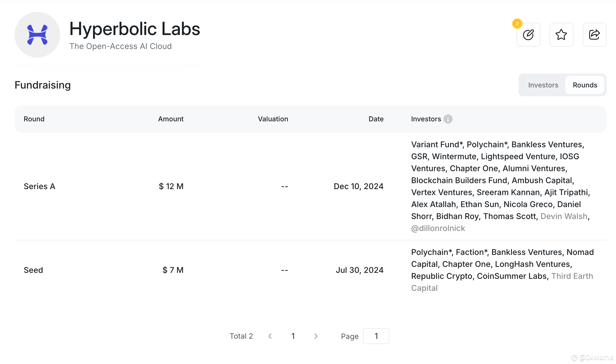Click the edit pencil icon
Image resolution: width=616 pixels, height=364 pixels.
(528, 35)
